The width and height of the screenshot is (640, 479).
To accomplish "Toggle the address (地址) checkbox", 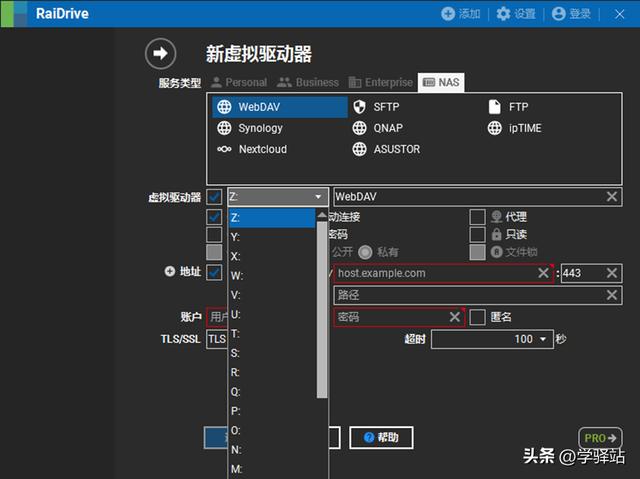I will [214, 273].
